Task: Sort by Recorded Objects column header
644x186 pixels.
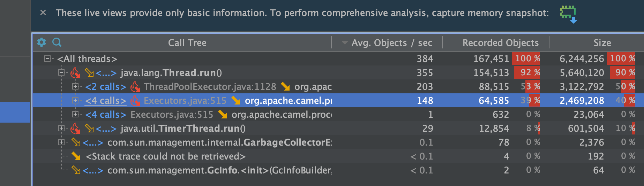Action: click(500, 43)
